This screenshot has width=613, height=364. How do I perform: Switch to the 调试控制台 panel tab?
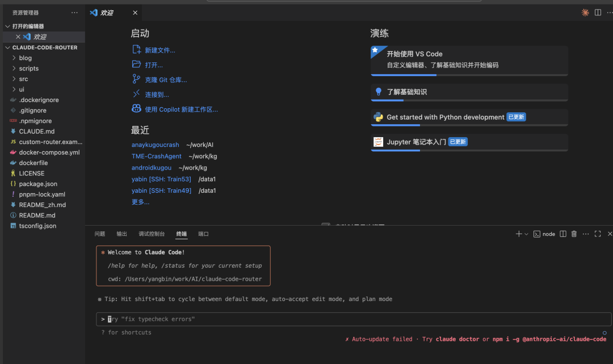tap(152, 234)
